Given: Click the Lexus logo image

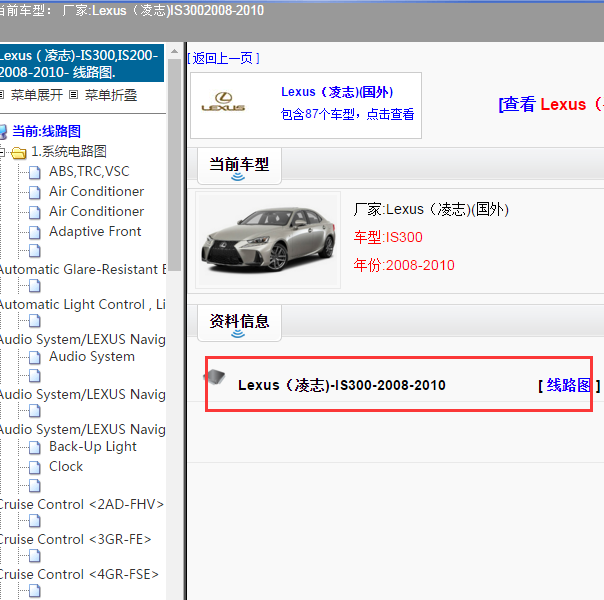Looking at the screenshot, I should click(x=223, y=102).
